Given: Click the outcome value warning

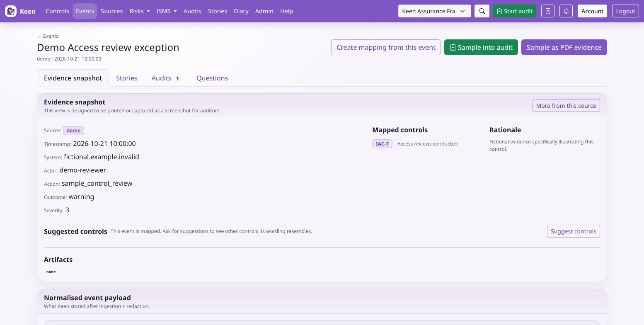Looking at the screenshot, I should click(x=81, y=196).
